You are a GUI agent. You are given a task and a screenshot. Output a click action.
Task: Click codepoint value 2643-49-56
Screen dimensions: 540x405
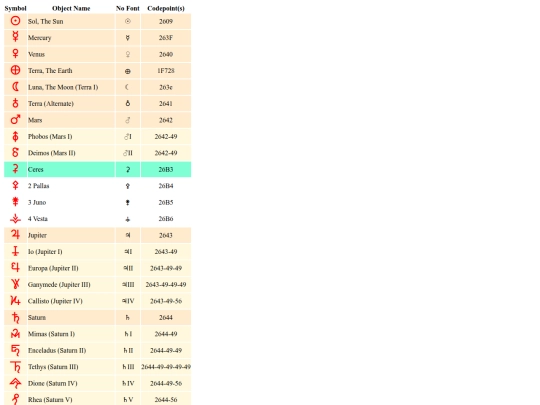pyautogui.click(x=166, y=301)
